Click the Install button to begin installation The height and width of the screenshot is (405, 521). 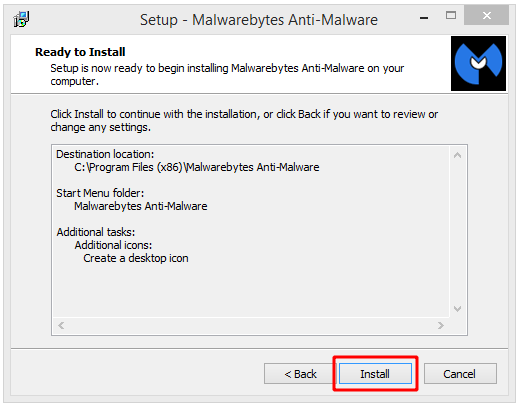(x=375, y=374)
